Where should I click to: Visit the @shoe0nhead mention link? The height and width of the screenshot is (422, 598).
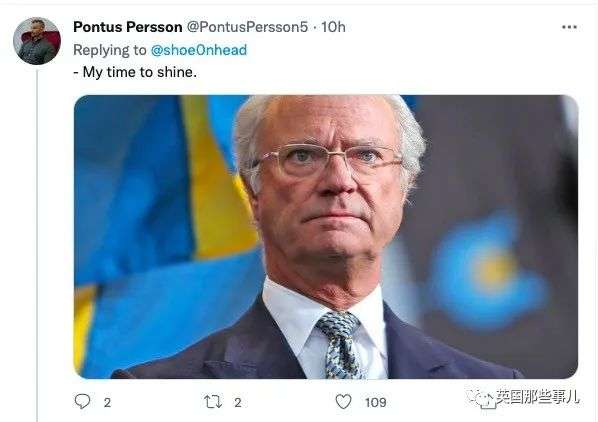tap(199, 50)
